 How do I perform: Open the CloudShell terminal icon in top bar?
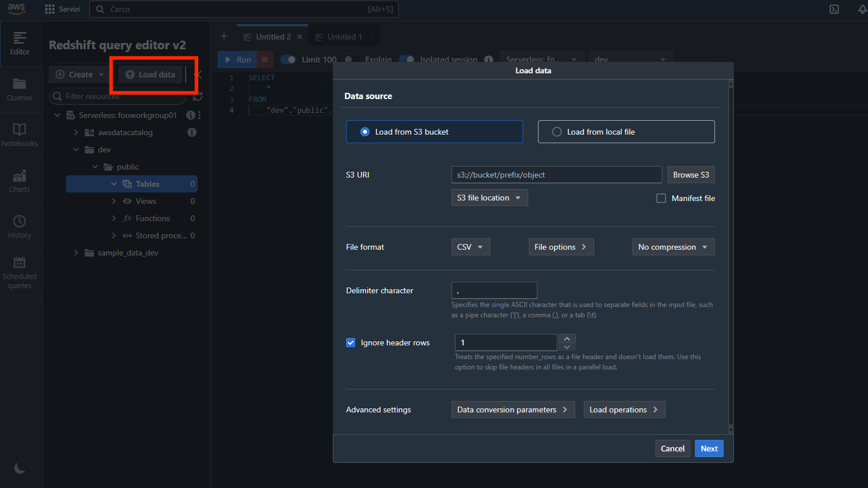(x=834, y=9)
